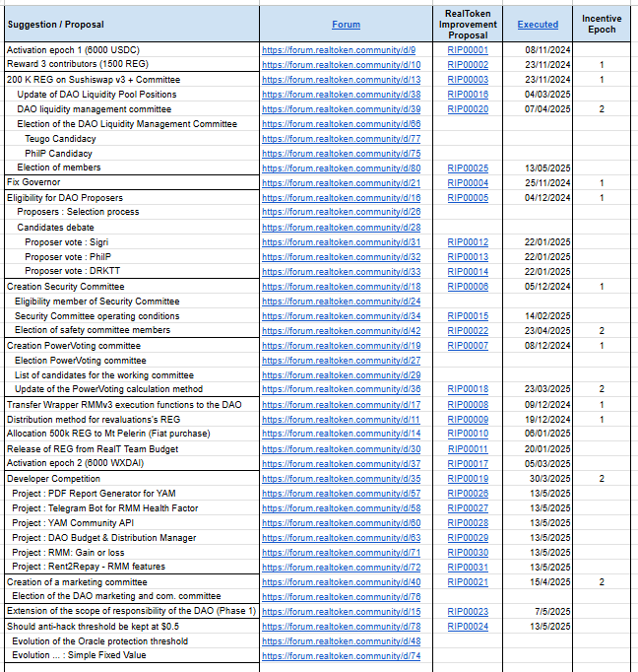638x672 pixels.
Task: Open the RIP00004 proposal link
Action: 468,183
